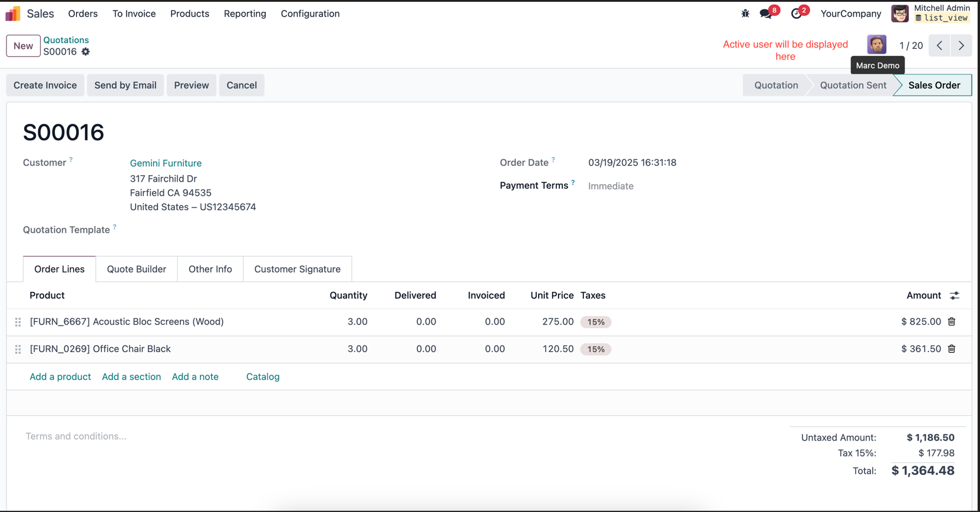
Task: Click the Create Invoice button
Action: (45, 85)
